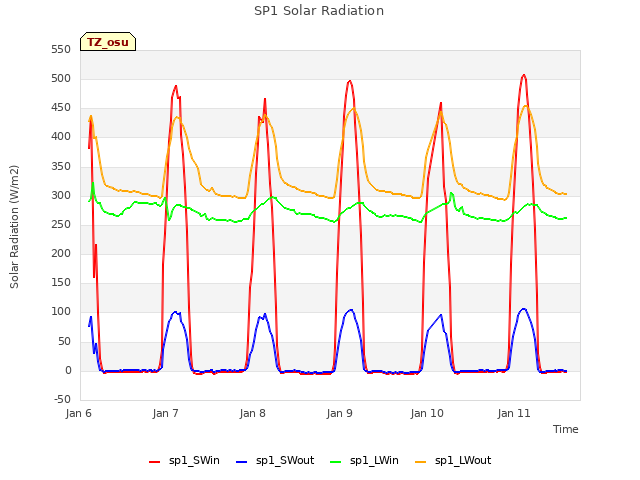640x480 pixels.
Task: Click the red SWin peak on Jan 11
Action: pyautogui.click(x=524, y=75)
